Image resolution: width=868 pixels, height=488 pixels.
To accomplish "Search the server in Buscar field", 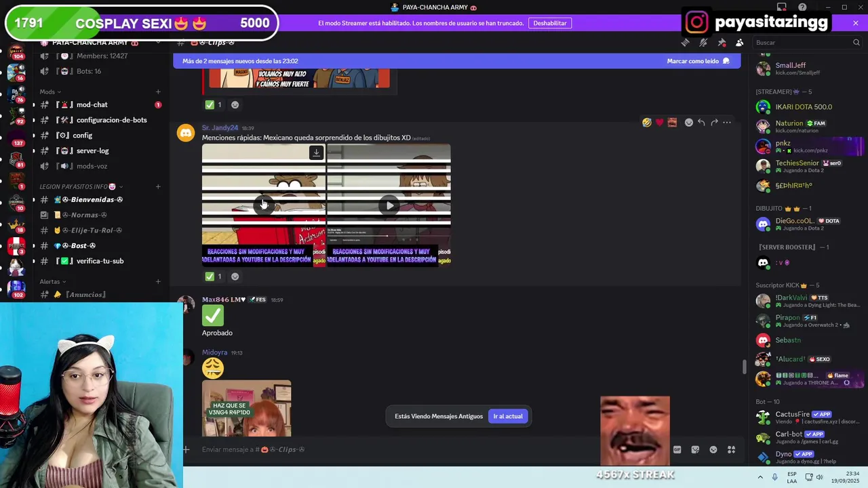I will [807, 43].
